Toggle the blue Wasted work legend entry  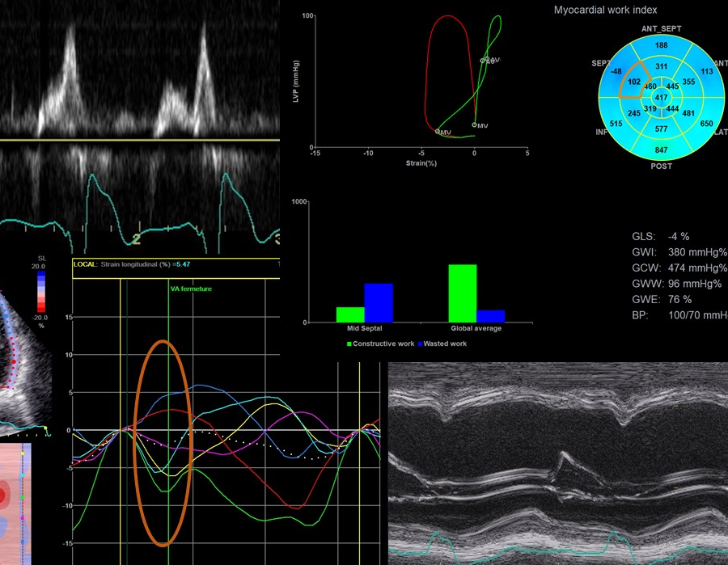tap(443, 344)
